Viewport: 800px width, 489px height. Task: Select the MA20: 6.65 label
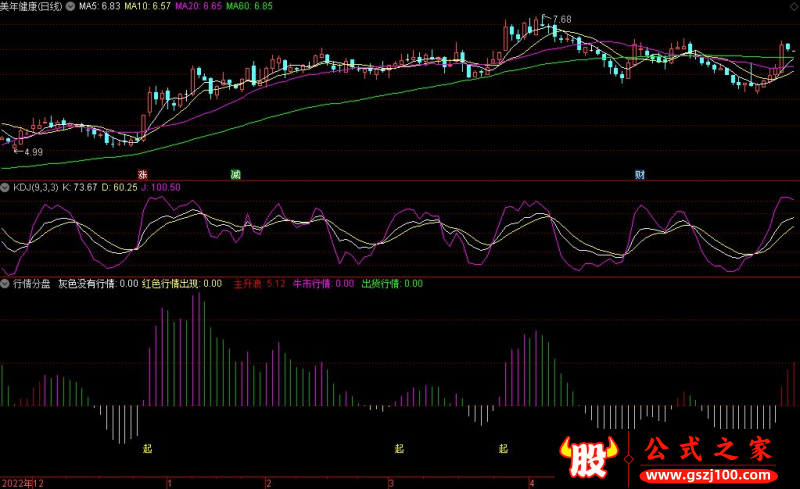pos(198,7)
